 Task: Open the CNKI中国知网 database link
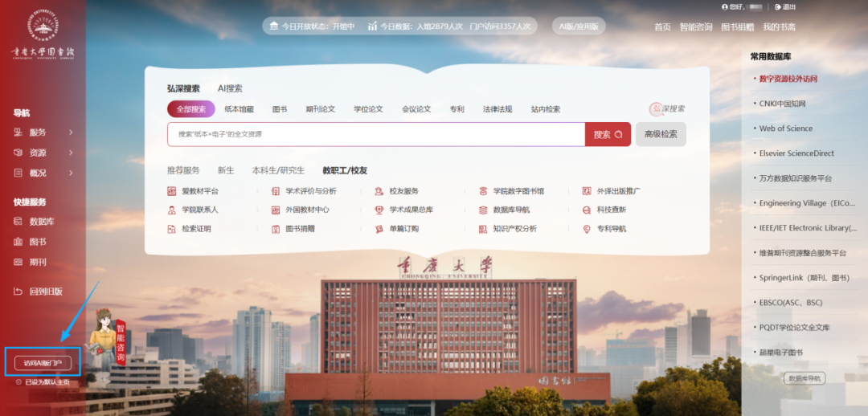pyautogui.click(x=782, y=104)
